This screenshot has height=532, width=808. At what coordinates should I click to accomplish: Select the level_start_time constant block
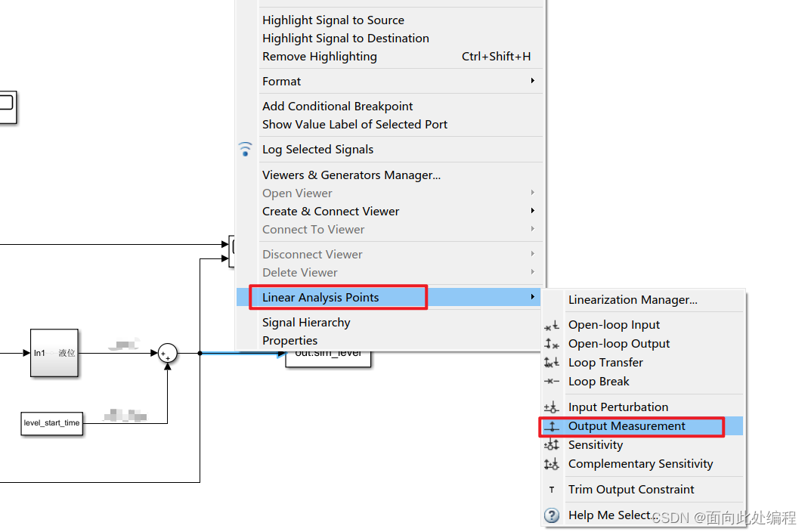pos(51,423)
